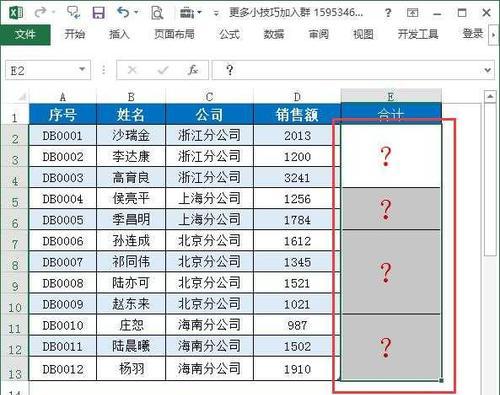Image resolution: width=500 pixels, height=395 pixels.
Task: Open the Customize Quick Access Toolbar dropdown
Action: click(x=216, y=14)
